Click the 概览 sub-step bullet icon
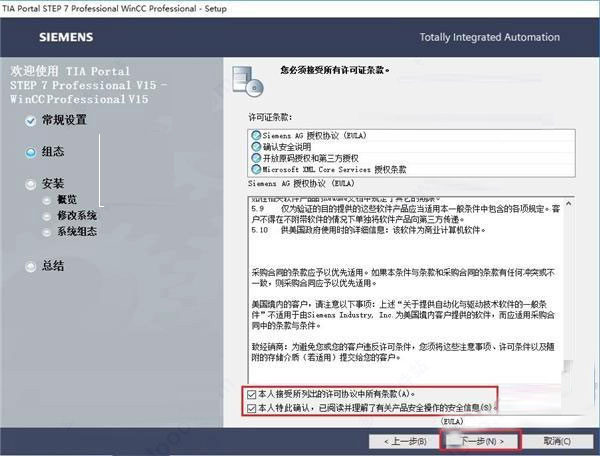Image resolution: width=600 pixels, height=456 pixels. (x=47, y=200)
